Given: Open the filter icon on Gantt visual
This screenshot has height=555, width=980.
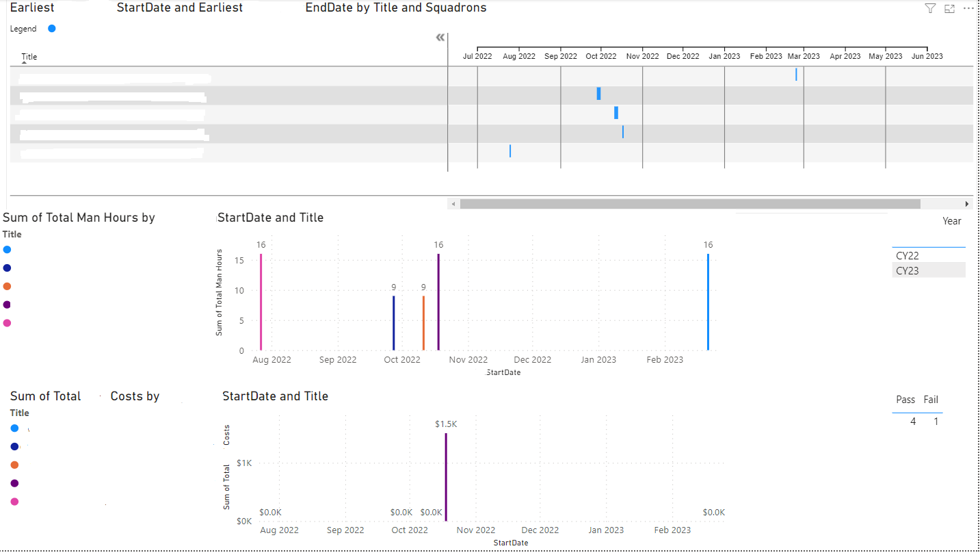Looking at the screenshot, I should [930, 8].
